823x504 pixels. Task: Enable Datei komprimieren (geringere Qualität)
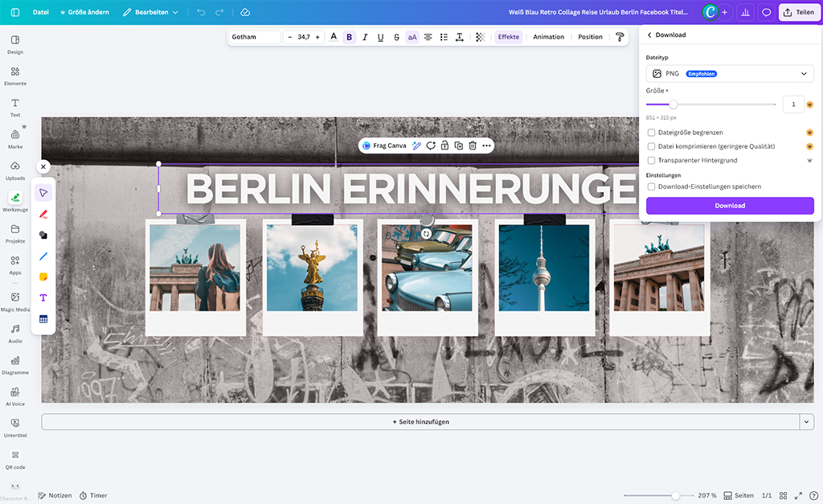[651, 146]
